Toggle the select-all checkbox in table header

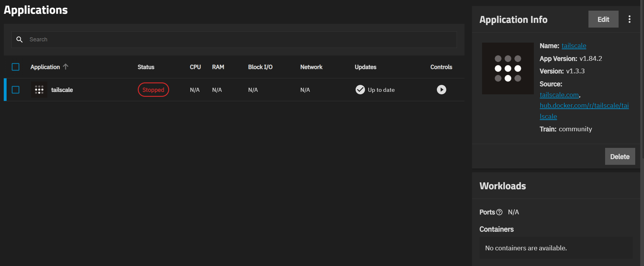tap(15, 67)
